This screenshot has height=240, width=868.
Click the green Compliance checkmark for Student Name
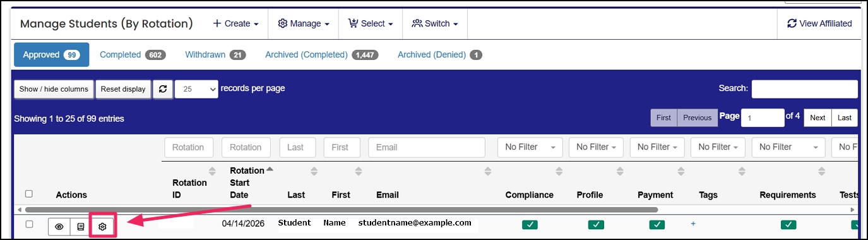[530, 224]
